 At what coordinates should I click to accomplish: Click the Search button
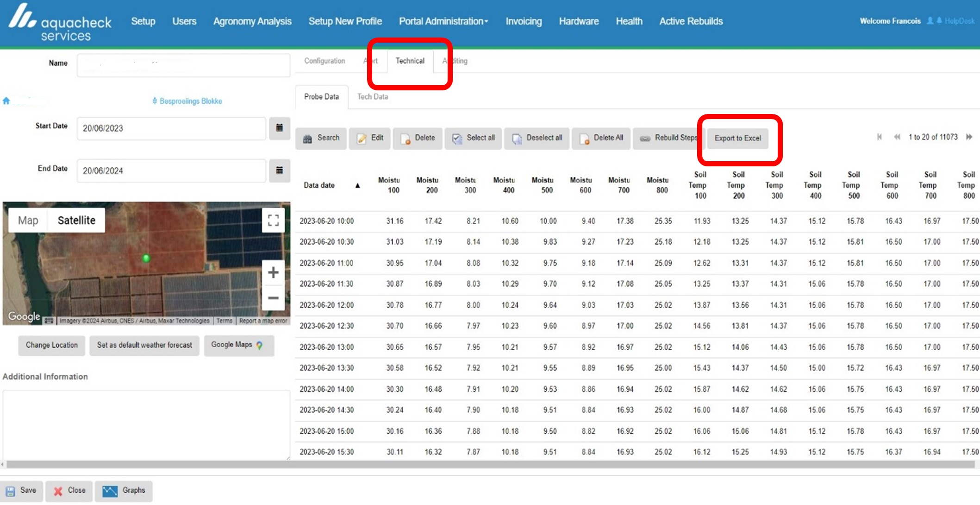point(321,138)
